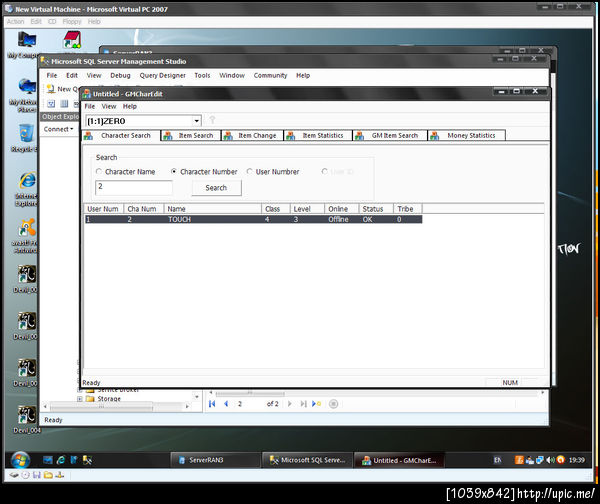600x504 pixels.
Task: Open My Computer desktop icon
Action: (24, 46)
